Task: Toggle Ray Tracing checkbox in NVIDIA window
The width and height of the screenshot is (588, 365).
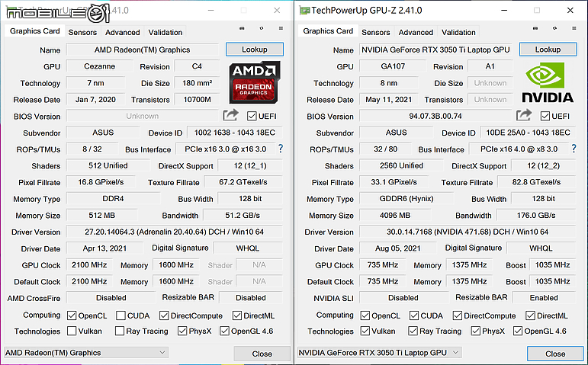Action: click(413, 331)
